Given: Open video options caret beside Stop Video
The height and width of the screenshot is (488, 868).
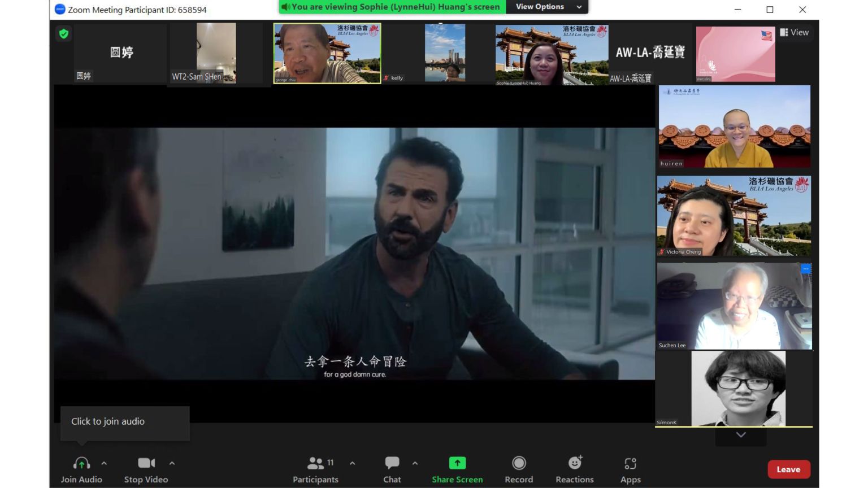Looking at the screenshot, I should [172, 463].
